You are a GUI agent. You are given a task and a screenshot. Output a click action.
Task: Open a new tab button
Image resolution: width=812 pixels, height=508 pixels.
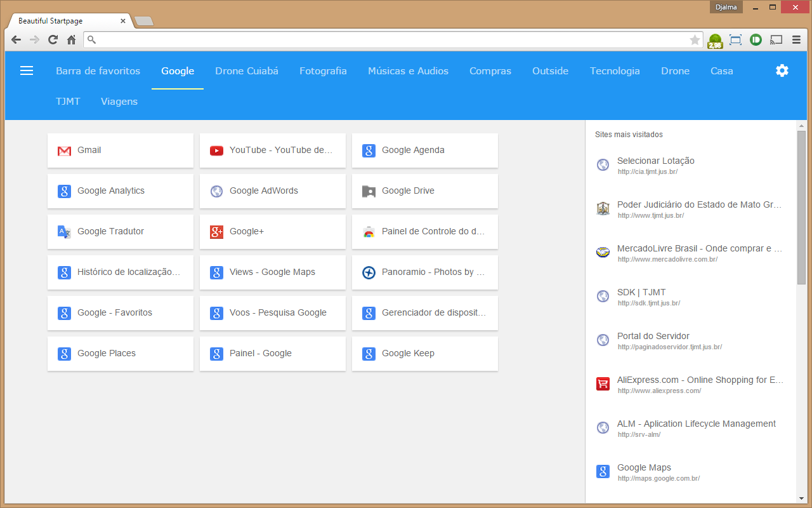click(x=144, y=21)
